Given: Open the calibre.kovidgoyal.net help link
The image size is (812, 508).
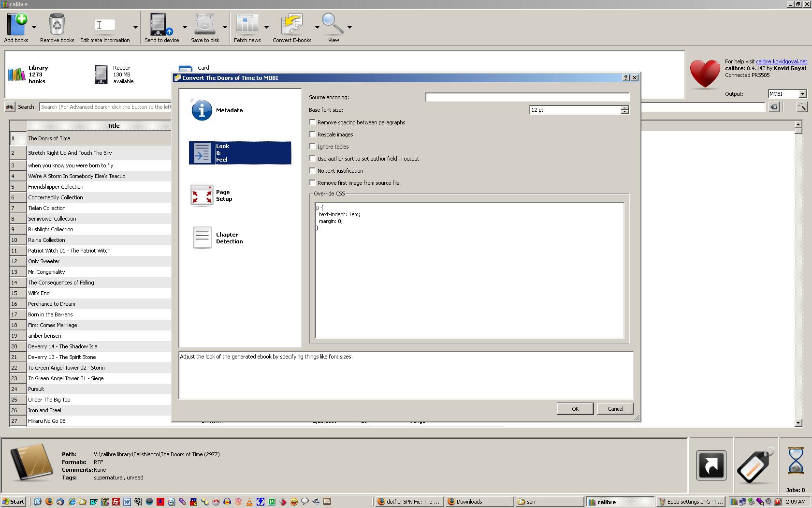Looking at the screenshot, I should pos(782,61).
